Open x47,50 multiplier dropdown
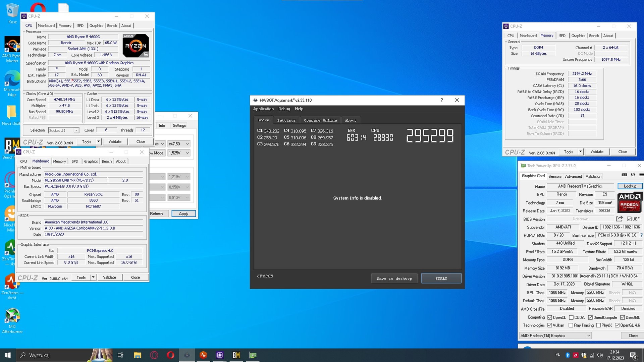644x362 pixels. 179,144
